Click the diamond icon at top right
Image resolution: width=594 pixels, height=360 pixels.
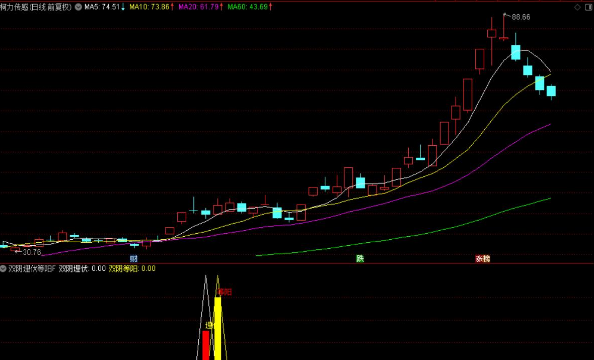click(x=577, y=7)
